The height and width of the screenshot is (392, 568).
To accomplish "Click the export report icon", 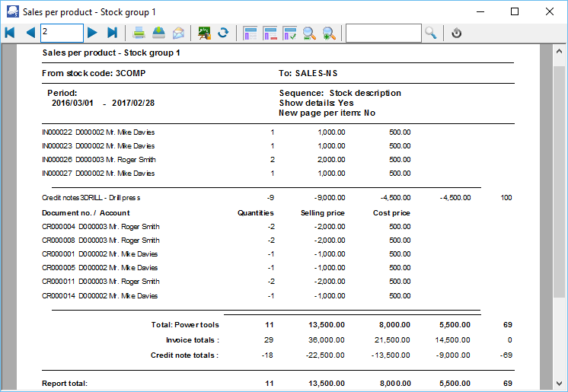I will coord(158,33).
